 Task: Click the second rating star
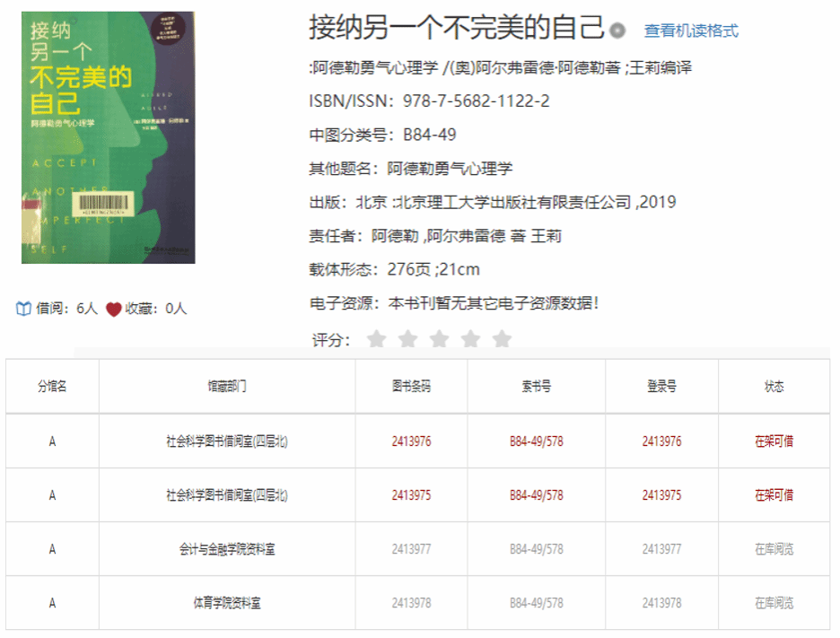(x=408, y=339)
